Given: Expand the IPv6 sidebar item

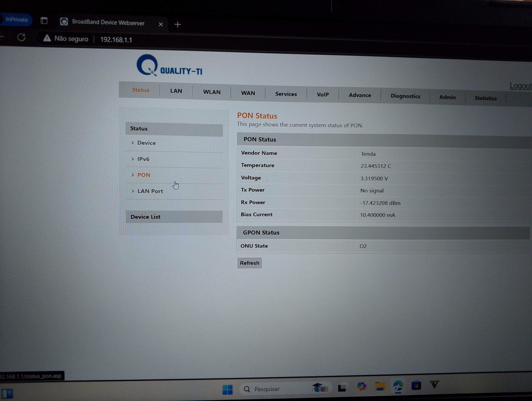Looking at the screenshot, I should (x=143, y=159).
